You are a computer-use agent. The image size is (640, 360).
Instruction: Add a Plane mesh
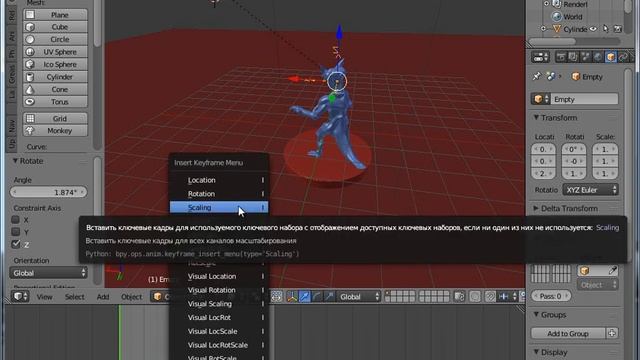(x=55, y=15)
